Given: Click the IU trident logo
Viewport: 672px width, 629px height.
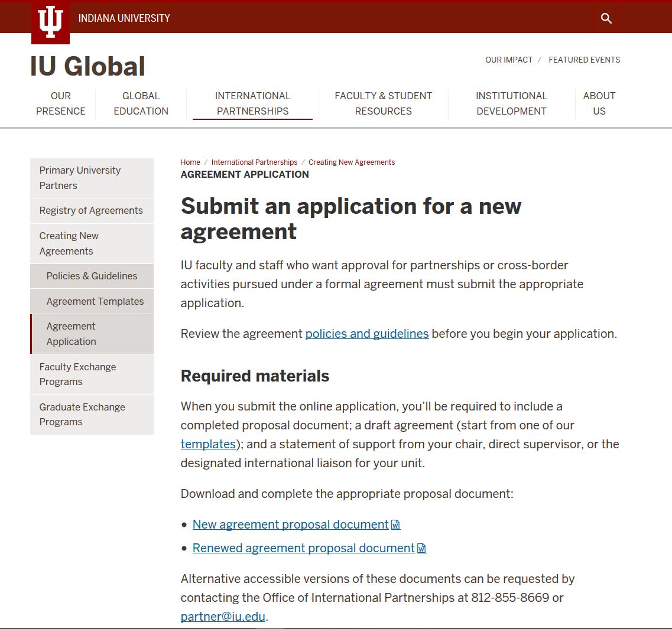Looking at the screenshot, I should coord(50,22).
